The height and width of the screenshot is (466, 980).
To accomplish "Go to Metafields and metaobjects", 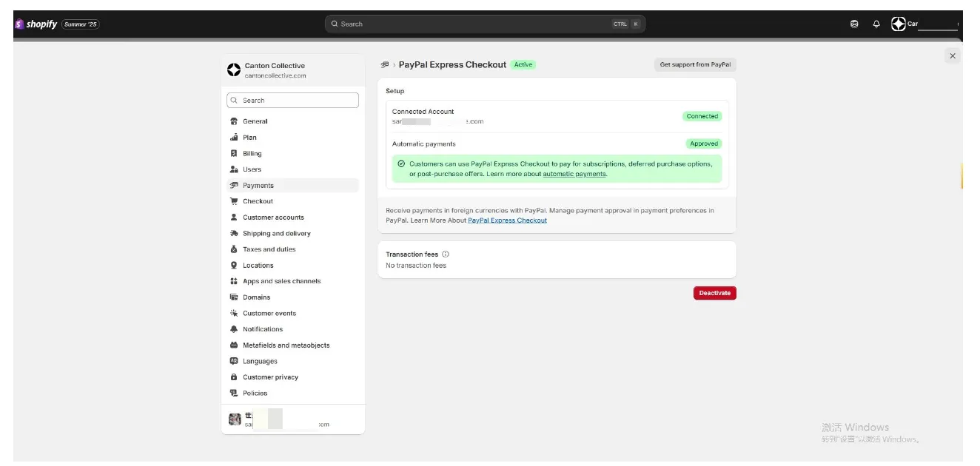I will (x=292, y=345).
